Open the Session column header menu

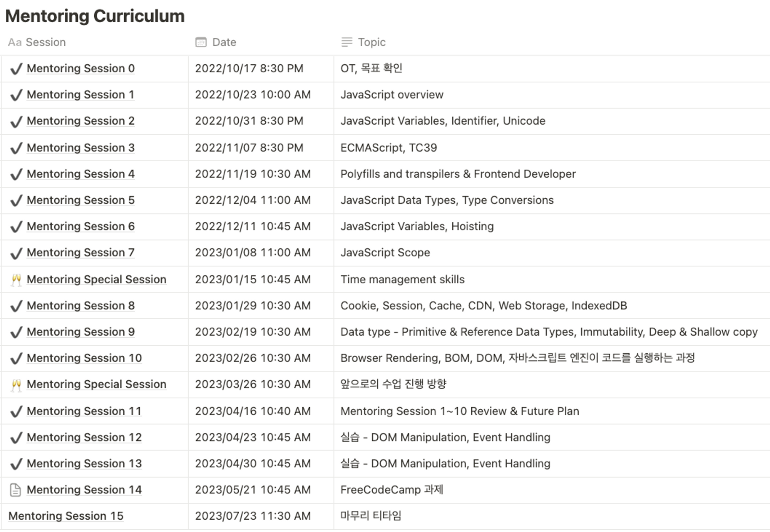coord(45,42)
